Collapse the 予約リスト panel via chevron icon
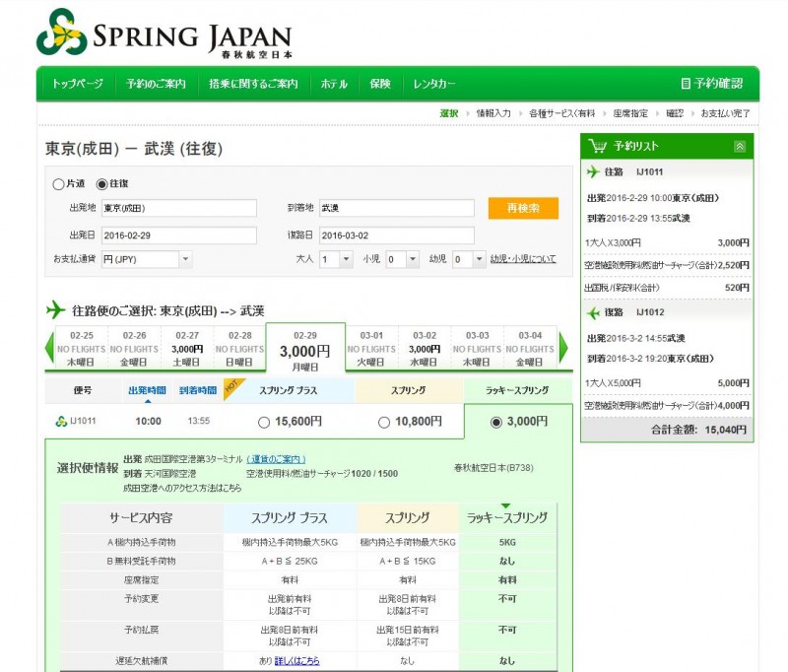This screenshot has height=672, width=788. pyautogui.click(x=740, y=146)
